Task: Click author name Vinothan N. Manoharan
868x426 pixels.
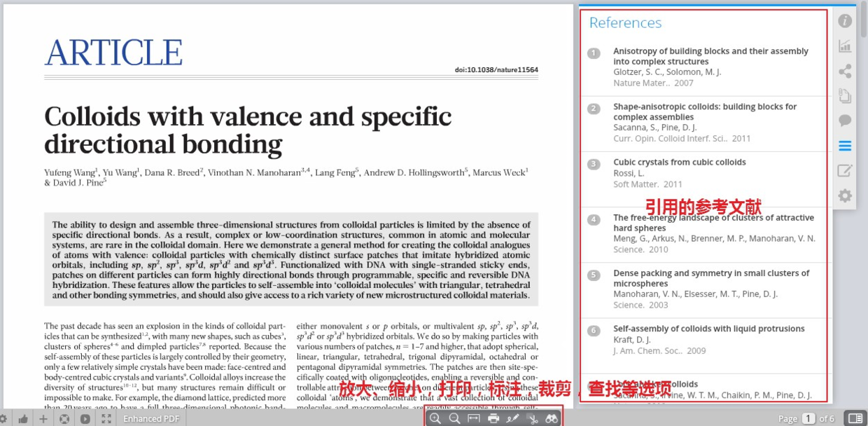Action: [259, 172]
